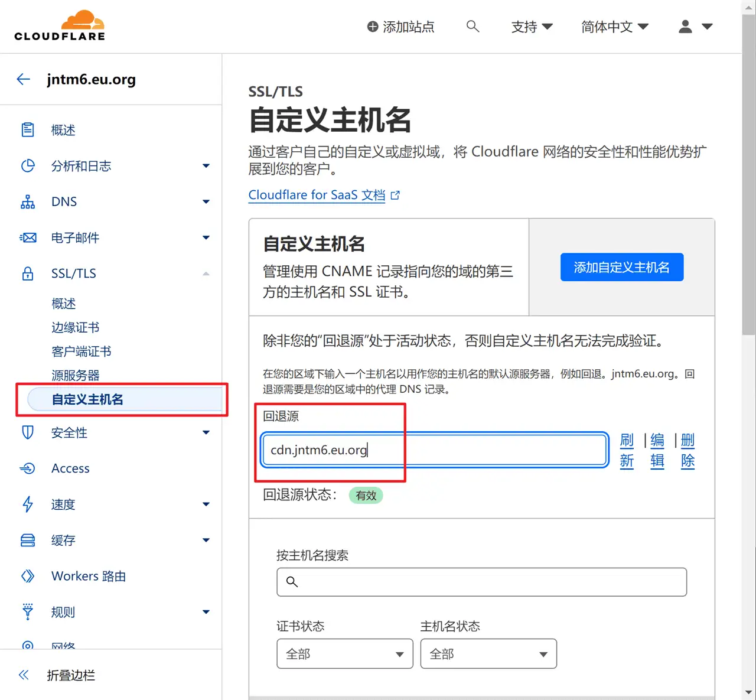This screenshot has width=756, height=700.
Task: Click the search magnifier icon in header
Action: [472, 26]
